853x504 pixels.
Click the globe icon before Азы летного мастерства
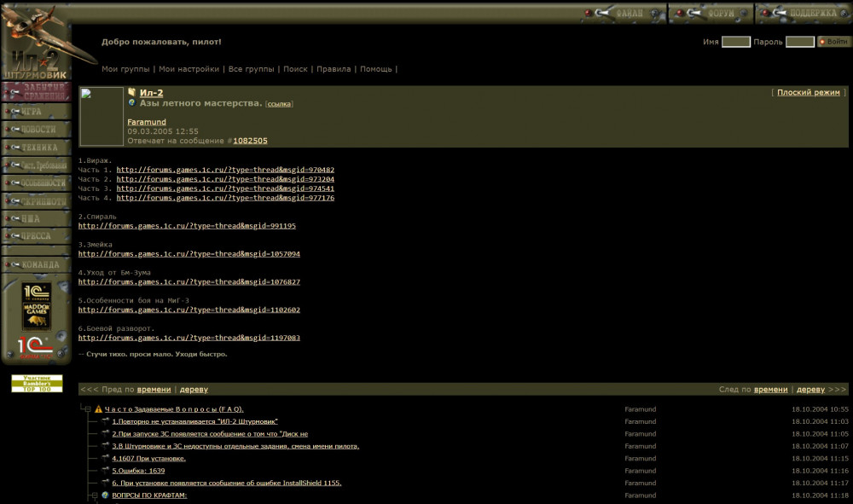[131, 102]
